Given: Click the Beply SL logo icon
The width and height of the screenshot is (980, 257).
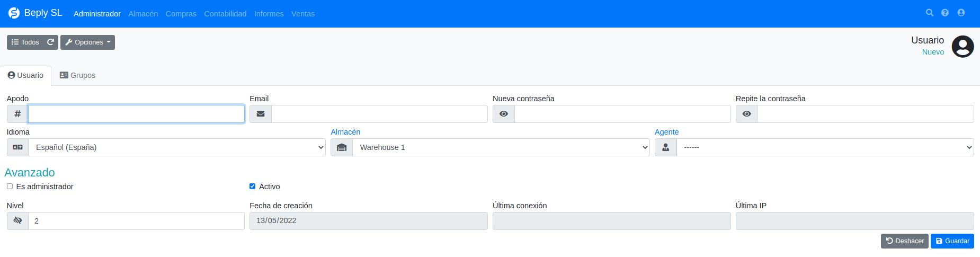Looking at the screenshot, I should pos(14,13).
